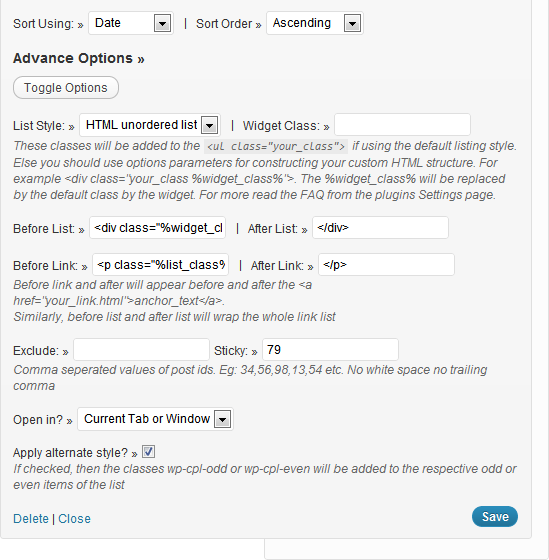
Task: Click the Delete link
Action: click(31, 519)
